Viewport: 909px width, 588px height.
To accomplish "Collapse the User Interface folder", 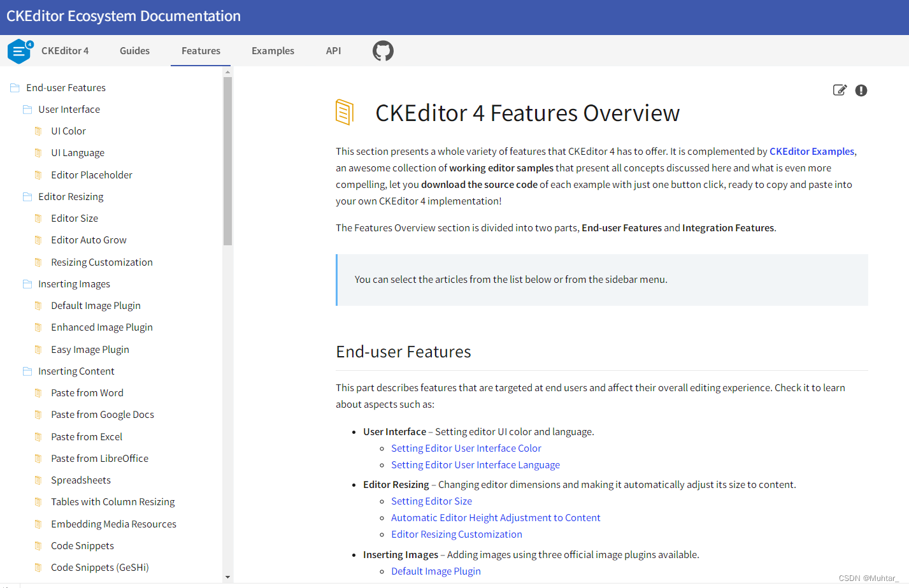I will tap(27, 110).
